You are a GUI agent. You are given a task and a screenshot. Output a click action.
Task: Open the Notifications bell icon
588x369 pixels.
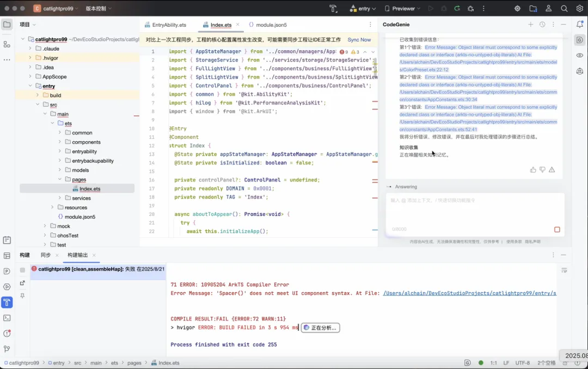tap(580, 25)
